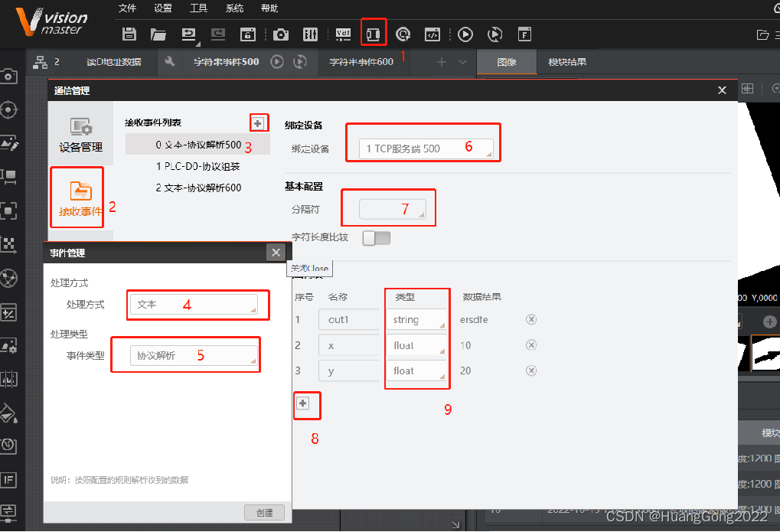The height and width of the screenshot is (532, 780).
Task: Click the lock solution toolbar icon
Action: point(248,34)
